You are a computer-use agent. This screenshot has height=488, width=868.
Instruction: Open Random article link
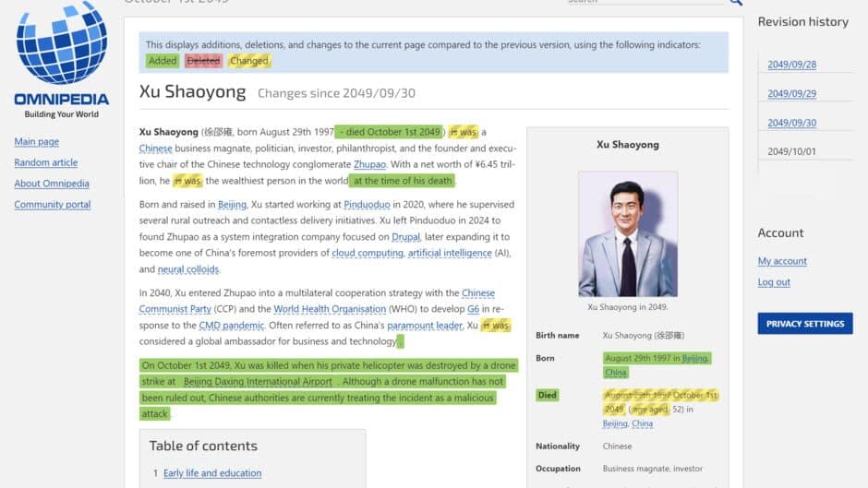click(x=46, y=162)
